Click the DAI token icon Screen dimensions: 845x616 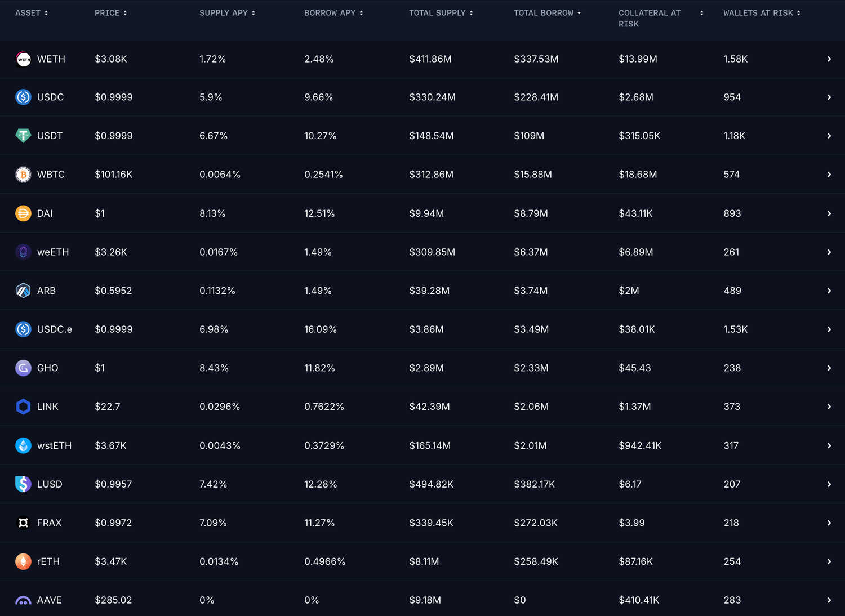[23, 213]
